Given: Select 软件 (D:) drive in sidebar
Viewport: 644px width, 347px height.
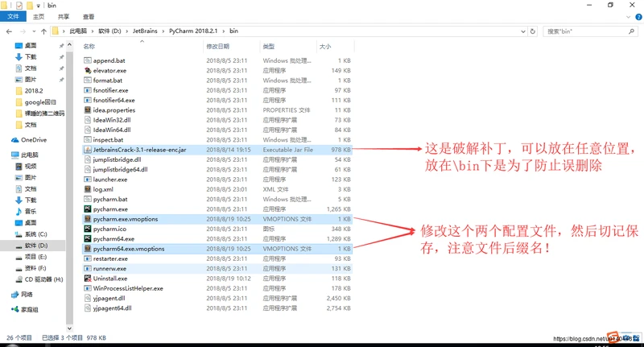Looking at the screenshot, I should click(x=35, y=245).
